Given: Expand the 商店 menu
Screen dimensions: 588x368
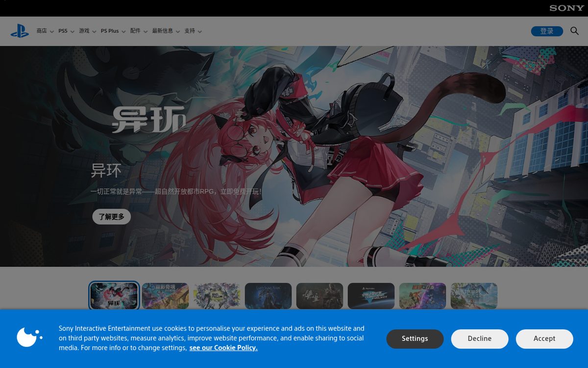Looking at the screenshot, I should (45, 31).
